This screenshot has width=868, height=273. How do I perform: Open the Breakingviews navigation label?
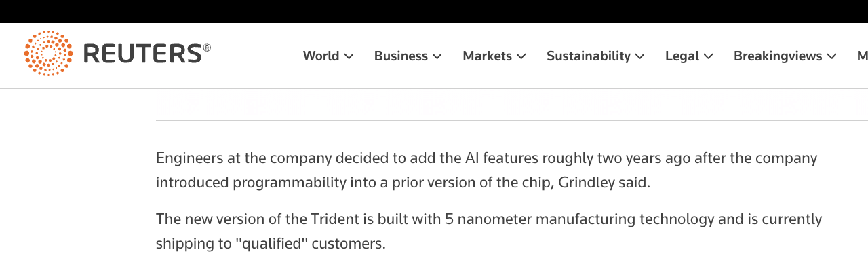[x=777, y=56]
